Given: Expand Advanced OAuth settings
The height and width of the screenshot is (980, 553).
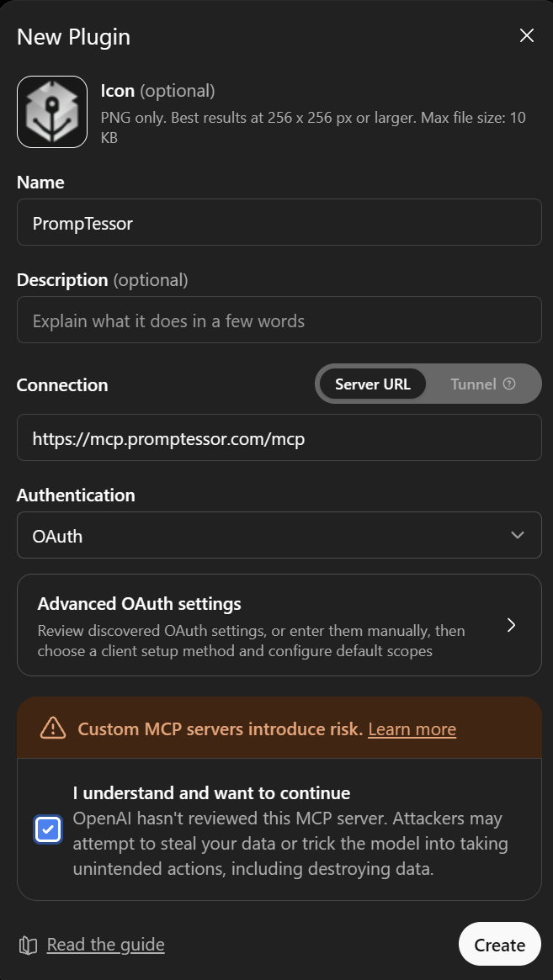Looking at the screenshot, I should (x=279, y=625).
